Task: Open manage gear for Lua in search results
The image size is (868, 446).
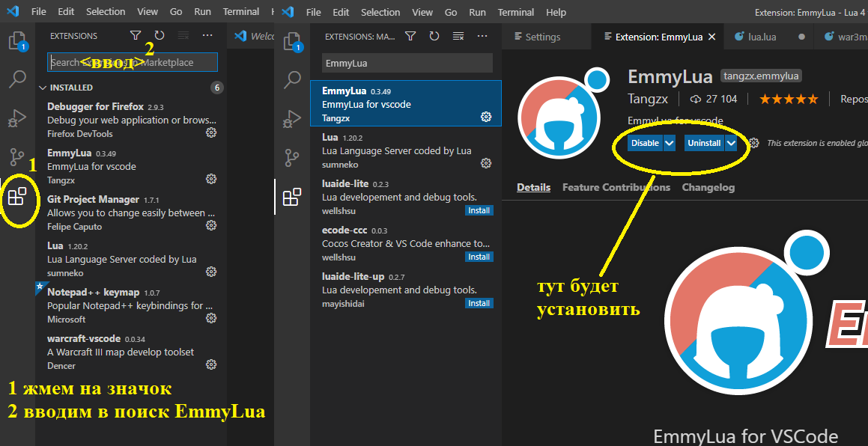Action: click(x=486, y=163)
